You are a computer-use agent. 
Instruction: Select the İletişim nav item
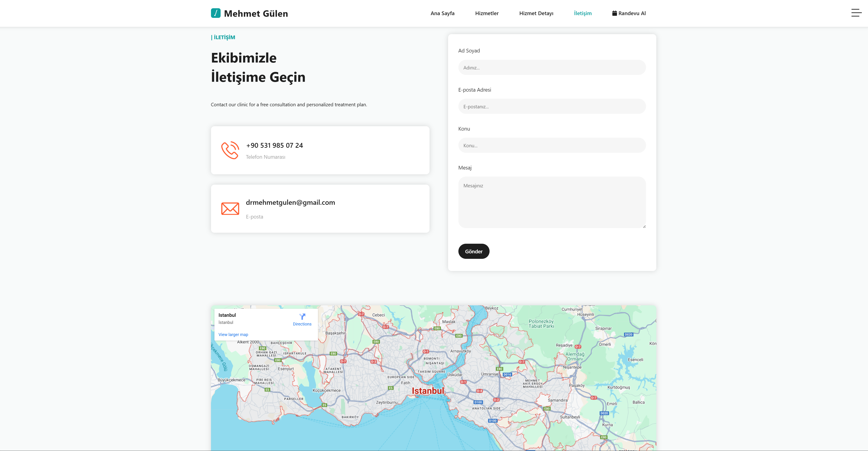click(x=583, y=13)
